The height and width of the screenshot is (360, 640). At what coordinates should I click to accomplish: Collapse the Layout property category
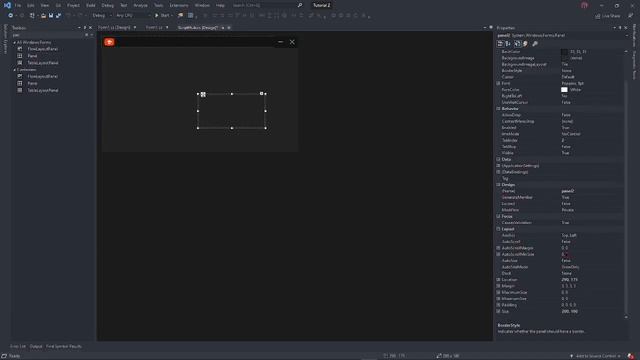pos(498,229)
